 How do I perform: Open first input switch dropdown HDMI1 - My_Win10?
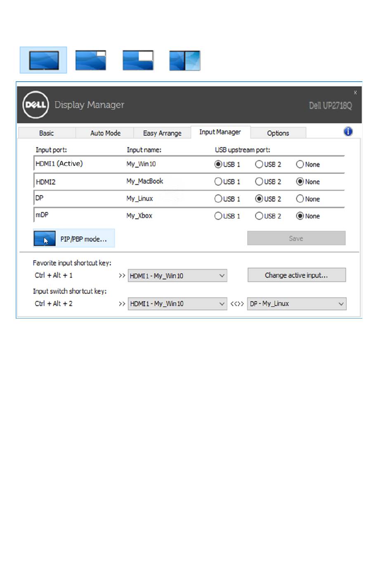(x=177, y=304)
